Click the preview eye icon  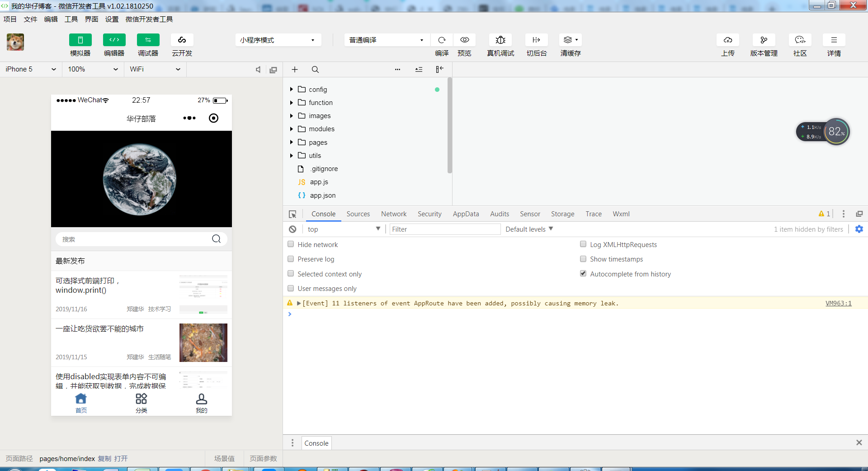click(x=464, y=40)
